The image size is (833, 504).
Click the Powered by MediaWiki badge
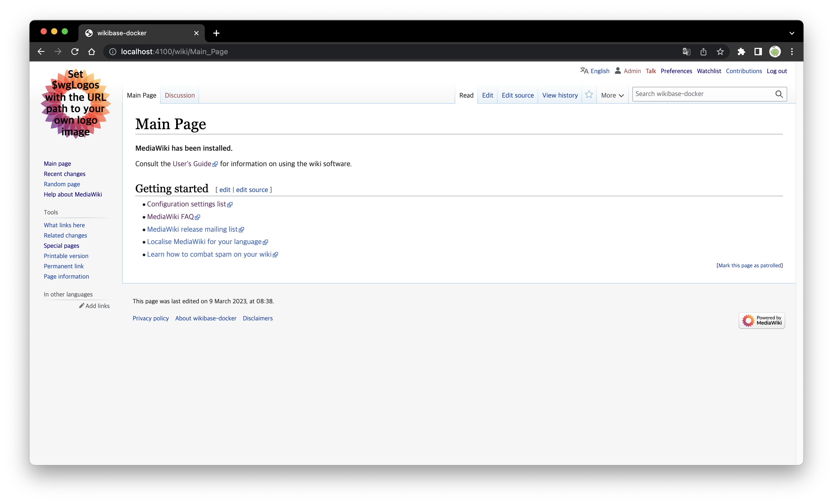pos(762,320)
